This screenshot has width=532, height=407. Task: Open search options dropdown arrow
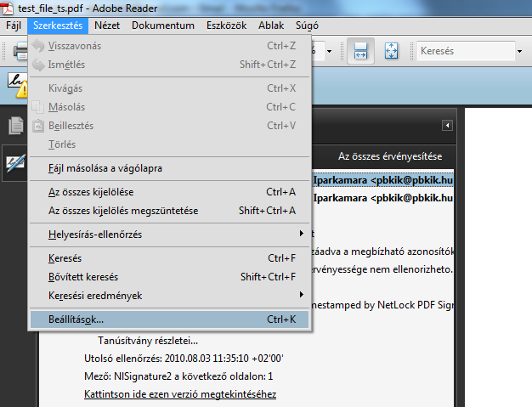519,51
